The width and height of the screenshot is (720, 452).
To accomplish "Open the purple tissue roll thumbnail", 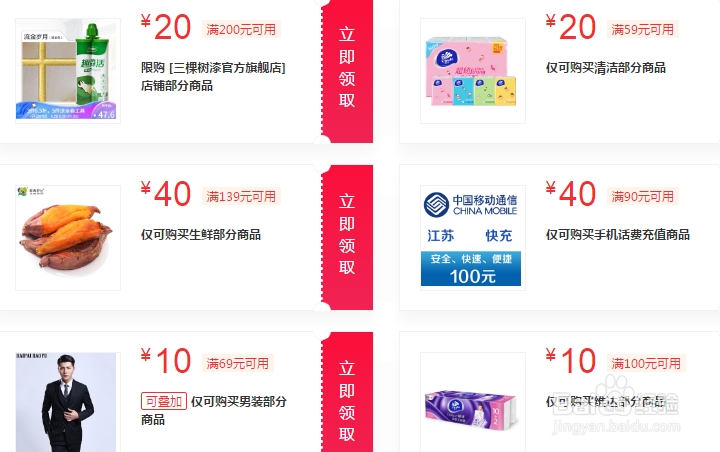I will coord(473,402).
